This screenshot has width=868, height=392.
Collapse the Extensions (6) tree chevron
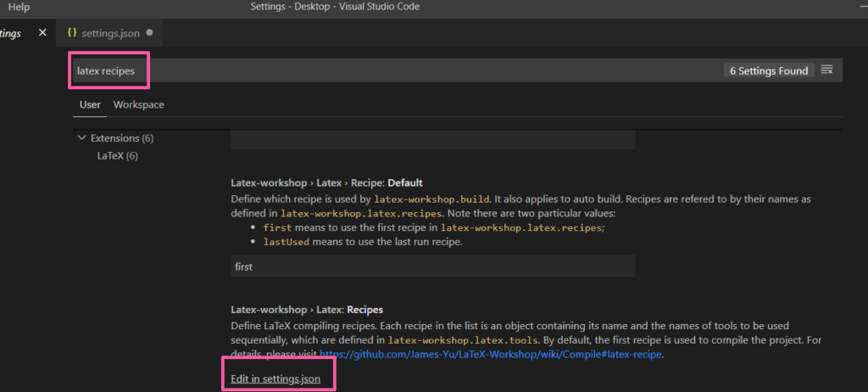pyautogui.click(x=82, y=137)
